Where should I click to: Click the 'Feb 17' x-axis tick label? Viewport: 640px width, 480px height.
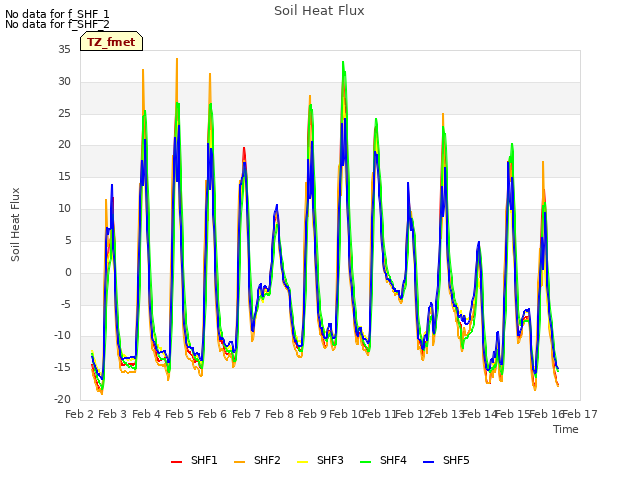pos(580,414)
